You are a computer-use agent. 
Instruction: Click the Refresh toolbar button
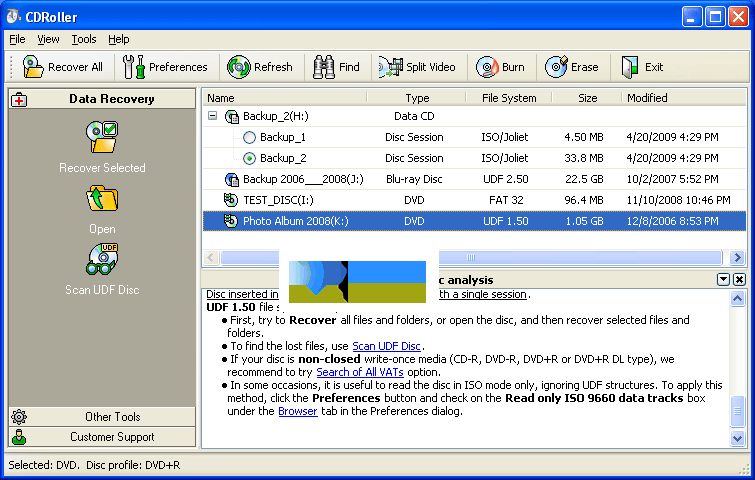(x=260, y=67)
